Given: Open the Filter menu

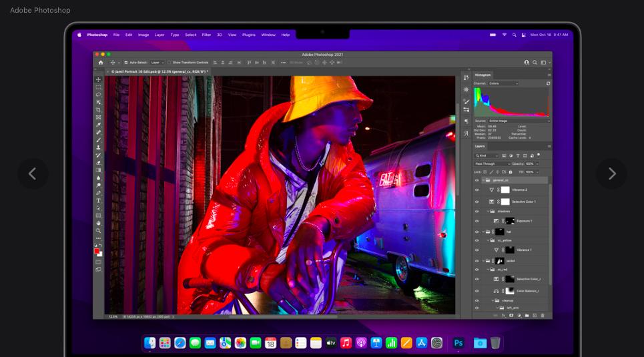Looking at the screenshot, I should (206, 35).
